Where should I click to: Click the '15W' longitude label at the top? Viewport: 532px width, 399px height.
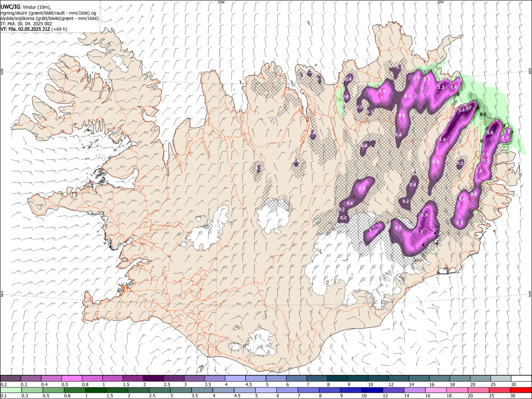[x=440, y=2]
